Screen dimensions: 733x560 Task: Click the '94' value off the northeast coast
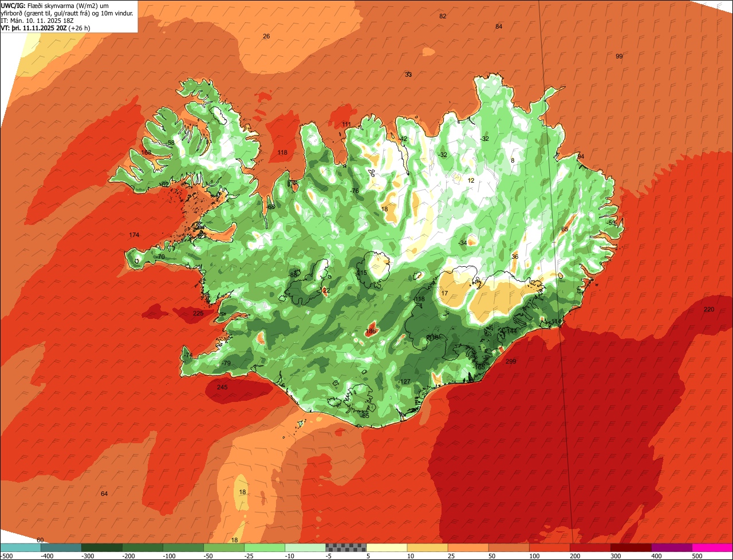[x=581, y=156]
